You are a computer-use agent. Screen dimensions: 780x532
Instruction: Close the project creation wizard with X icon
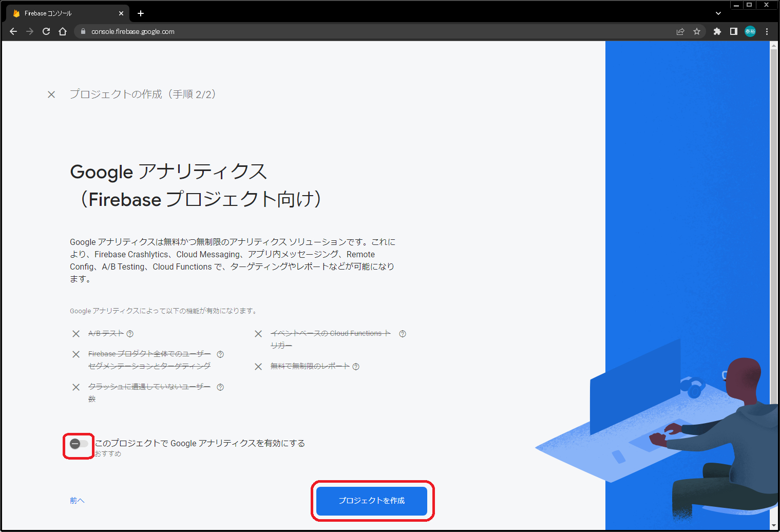pos(51,94)
